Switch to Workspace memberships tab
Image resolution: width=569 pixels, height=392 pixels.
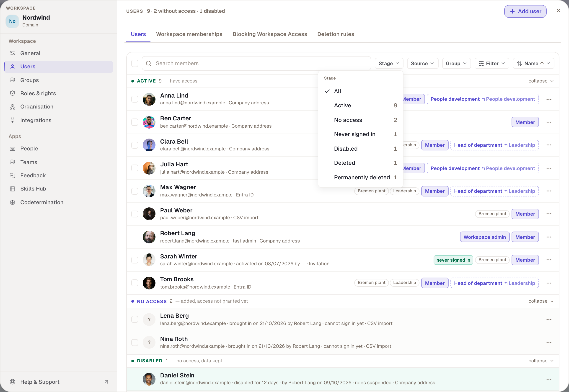(x=189, y=34)
